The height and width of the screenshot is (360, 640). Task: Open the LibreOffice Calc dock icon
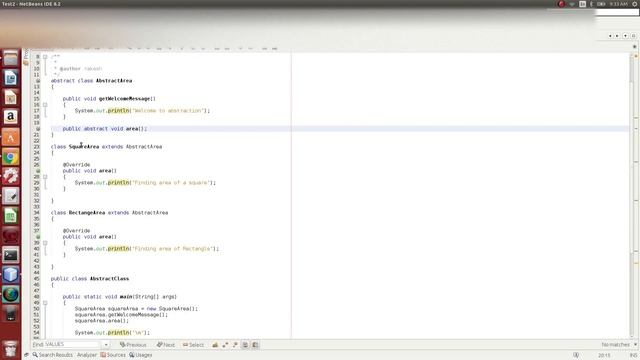click(x=11, y=216)
